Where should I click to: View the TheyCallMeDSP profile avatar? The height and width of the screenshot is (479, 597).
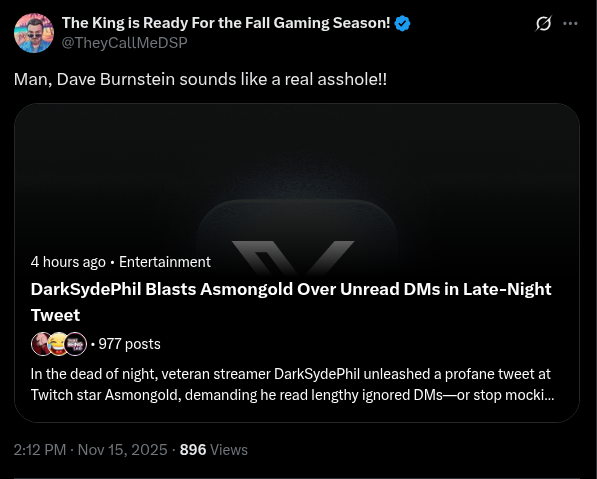[34, 33]
